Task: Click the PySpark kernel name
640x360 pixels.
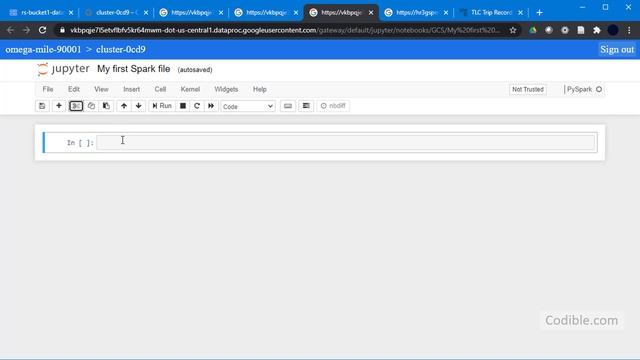Action: pyautogui.click(x=579, y=89)
